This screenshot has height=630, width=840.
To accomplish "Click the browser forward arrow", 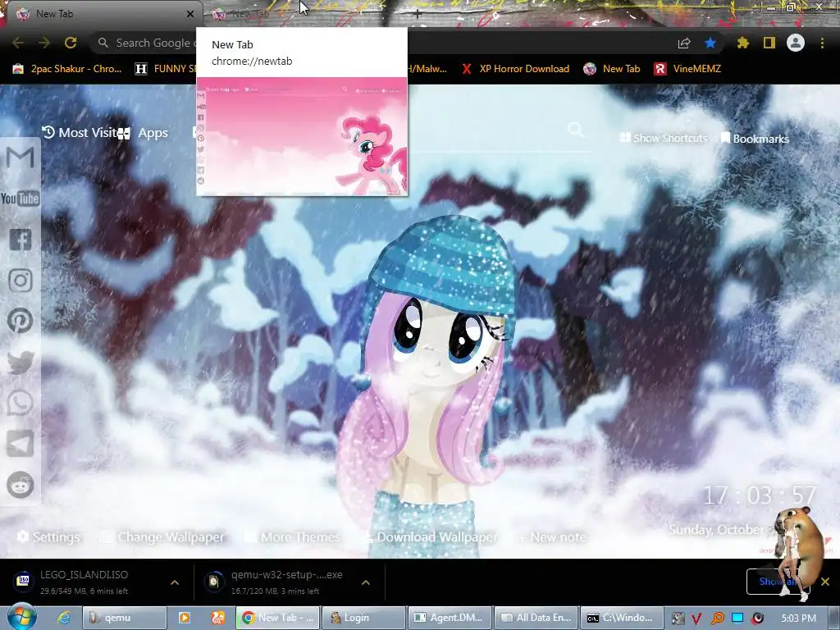I will pos(44,43).
